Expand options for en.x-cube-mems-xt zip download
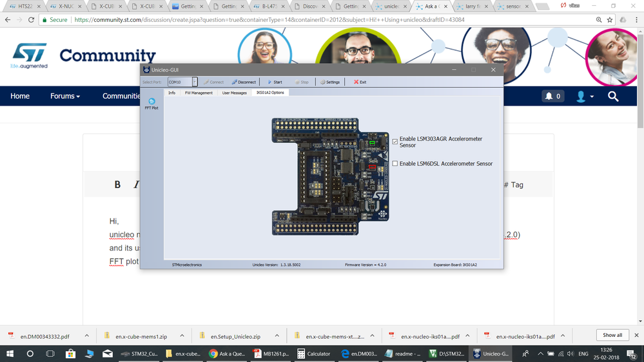 click(x=372, y=336)
